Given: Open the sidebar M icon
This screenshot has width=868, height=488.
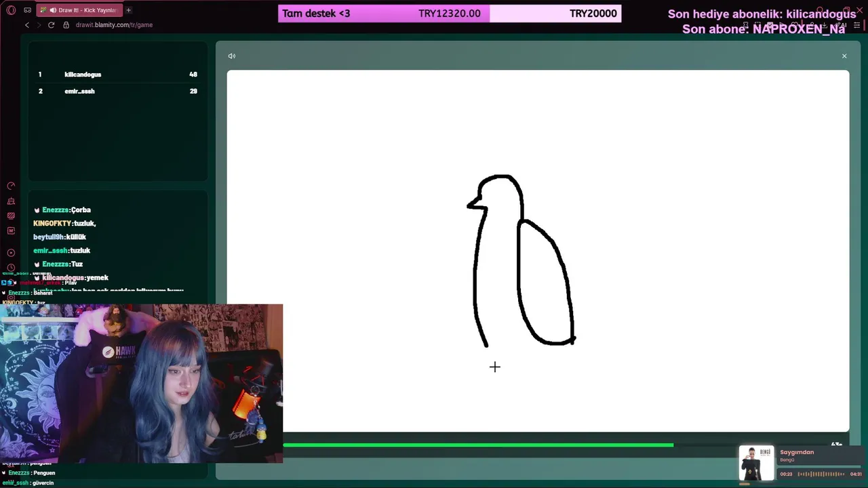Looking at the screenshot, I should click(11, 231).
